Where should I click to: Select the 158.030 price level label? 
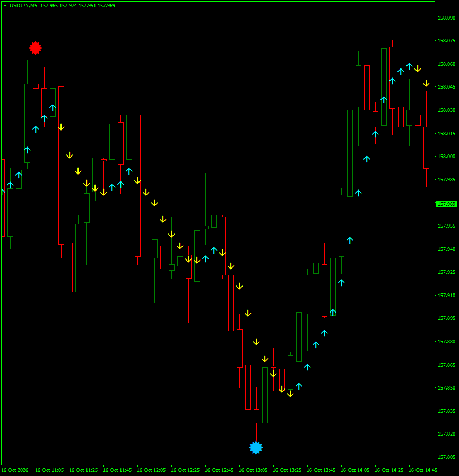446,110
